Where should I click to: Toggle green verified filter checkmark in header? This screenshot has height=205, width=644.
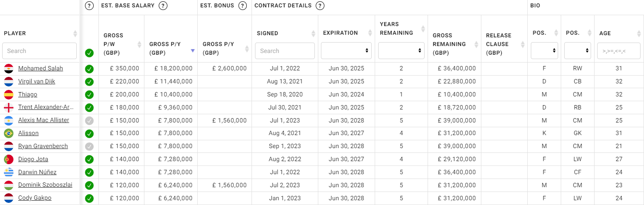pos(89,53)
